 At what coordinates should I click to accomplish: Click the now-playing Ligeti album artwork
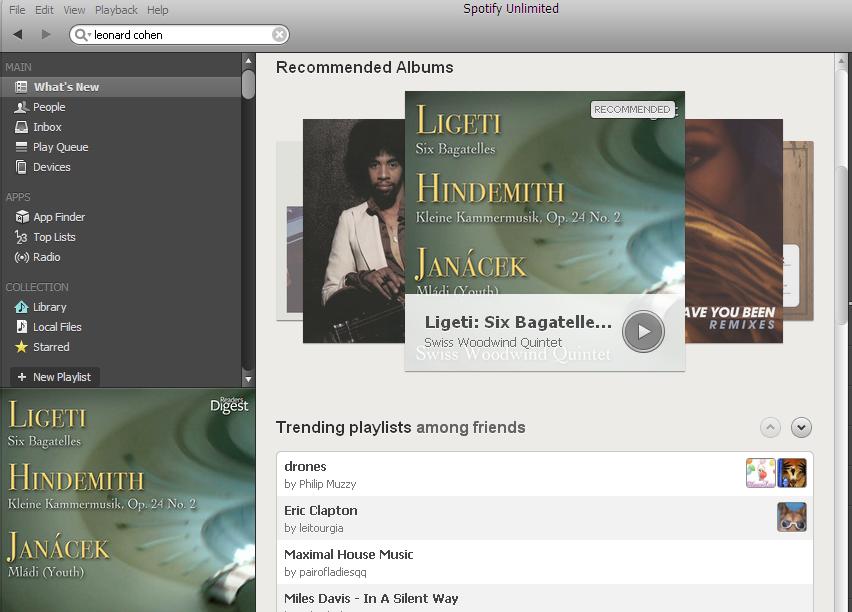128,500
